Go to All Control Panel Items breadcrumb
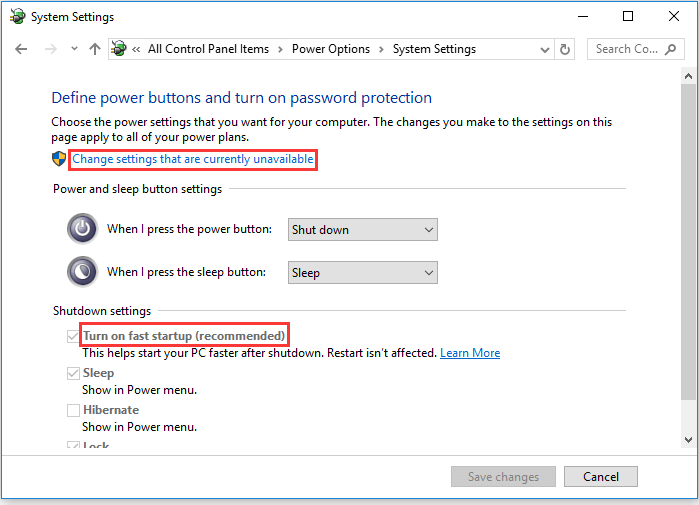Image resolution: width=699 pixels, height=505 pixels. pos(209,49)
